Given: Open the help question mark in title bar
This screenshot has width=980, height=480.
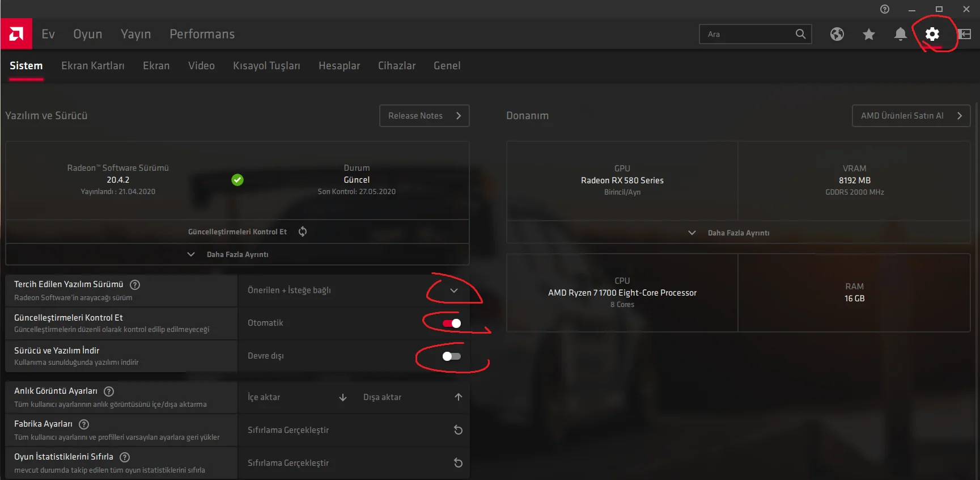Looking at the screenshot, I should pyautogui.click(x=884, y=9).
